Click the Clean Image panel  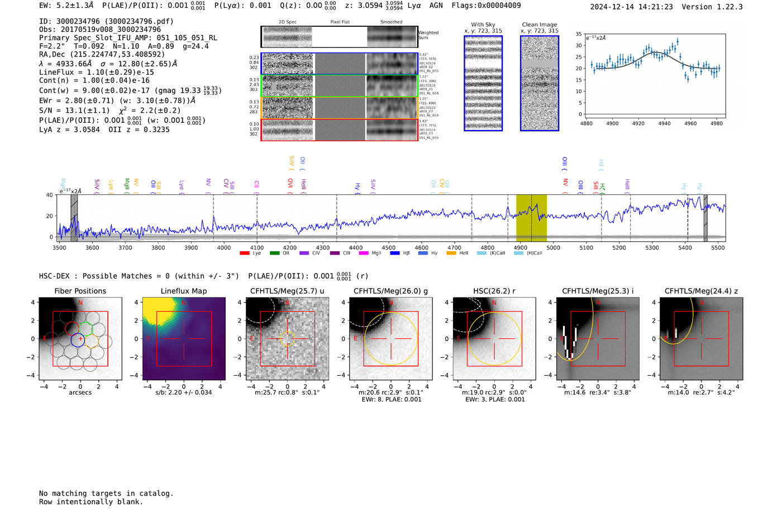click(540, 83)
